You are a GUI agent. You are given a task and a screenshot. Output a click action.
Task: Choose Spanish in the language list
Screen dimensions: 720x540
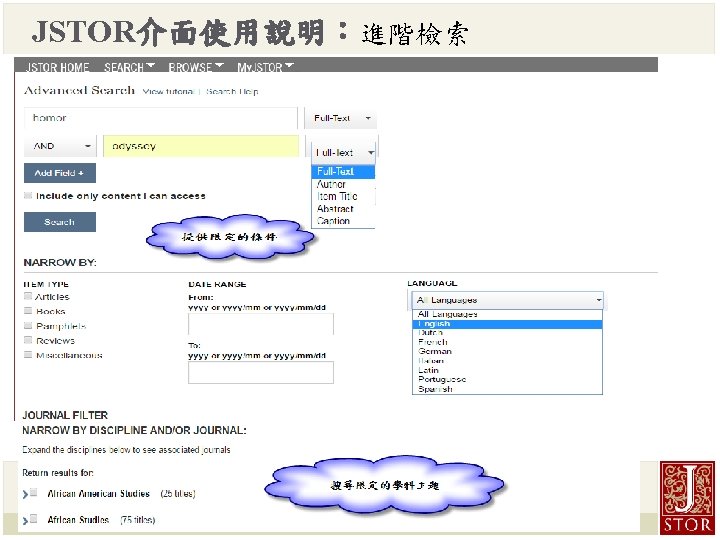coord(507,389)
